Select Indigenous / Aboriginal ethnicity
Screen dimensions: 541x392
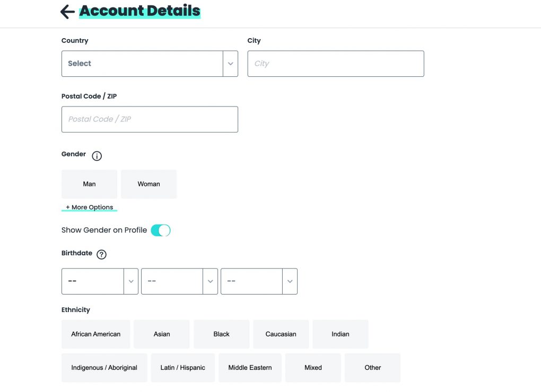click(x=104, y=368)
